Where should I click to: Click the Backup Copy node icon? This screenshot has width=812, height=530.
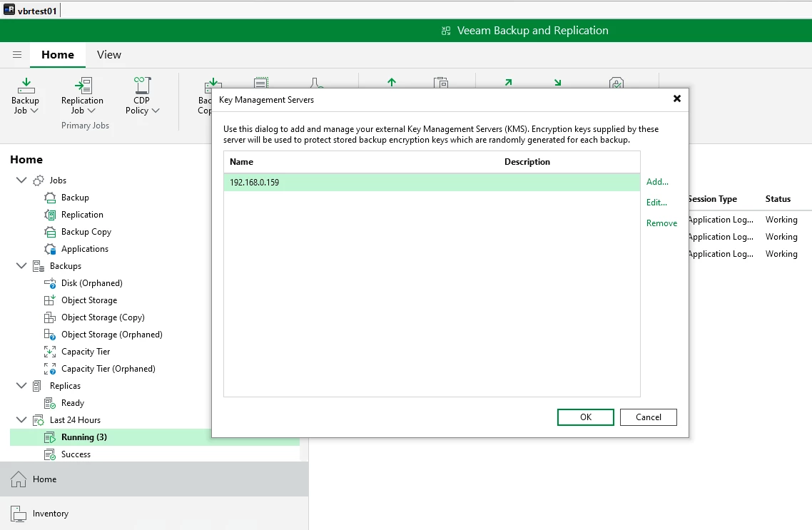click(x=50, y=232)
